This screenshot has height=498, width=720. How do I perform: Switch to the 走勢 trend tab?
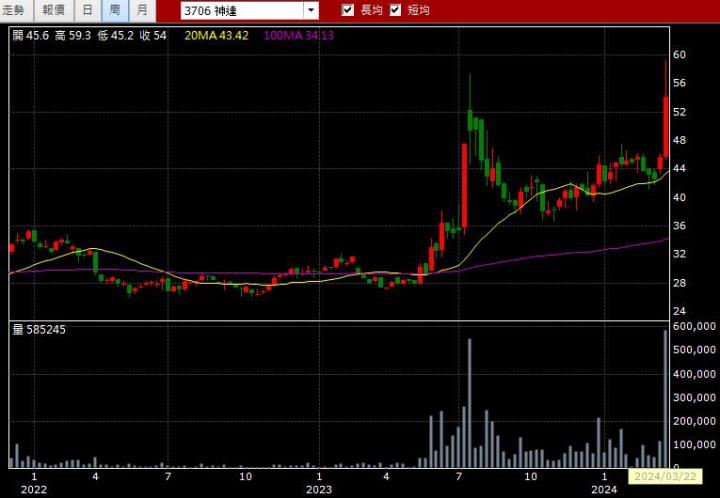tap(18, 10)
